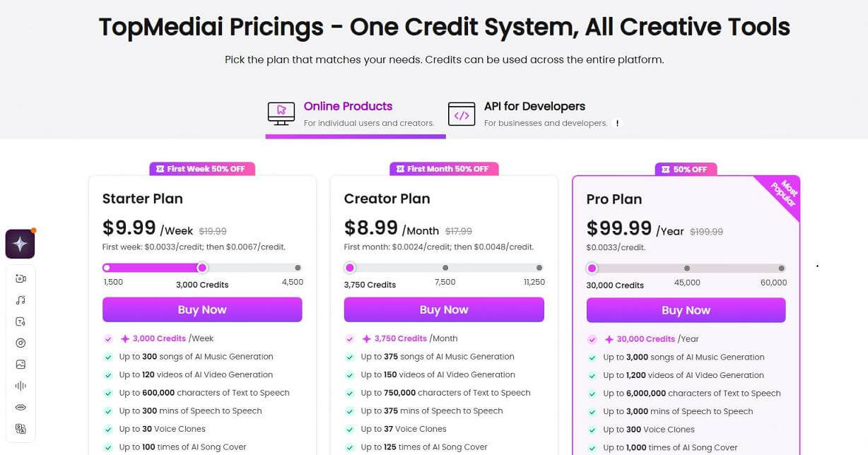This screenshot has height=455, width=868.
Task: Click the First Week 50% OFF badge
Action: pos(202,169)
